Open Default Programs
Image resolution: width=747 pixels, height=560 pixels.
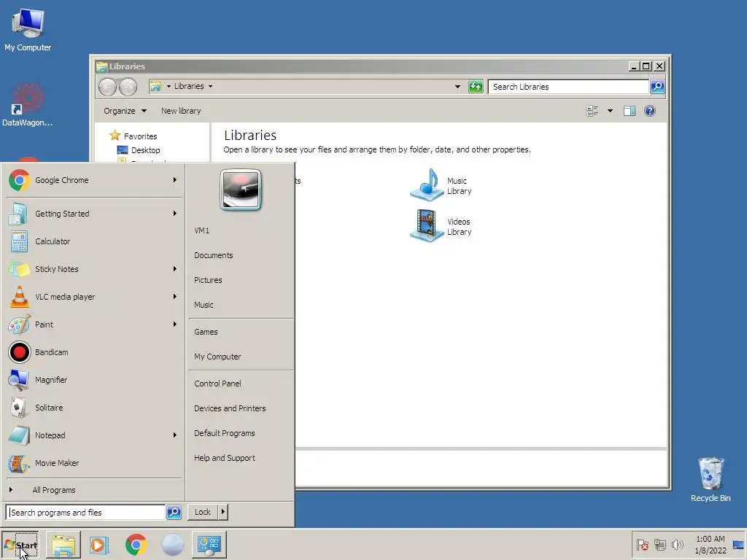point(241,433)
